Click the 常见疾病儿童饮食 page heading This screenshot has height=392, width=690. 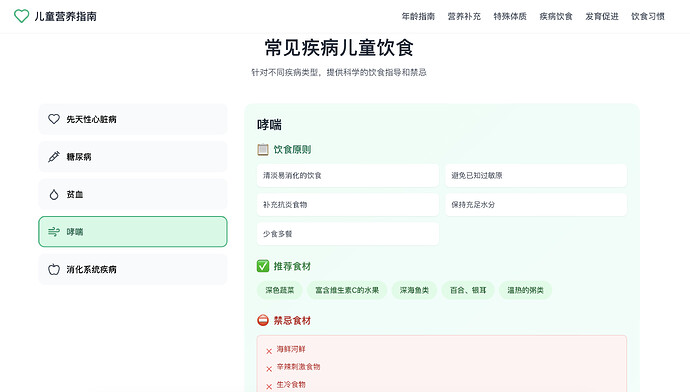pos(339,48)
